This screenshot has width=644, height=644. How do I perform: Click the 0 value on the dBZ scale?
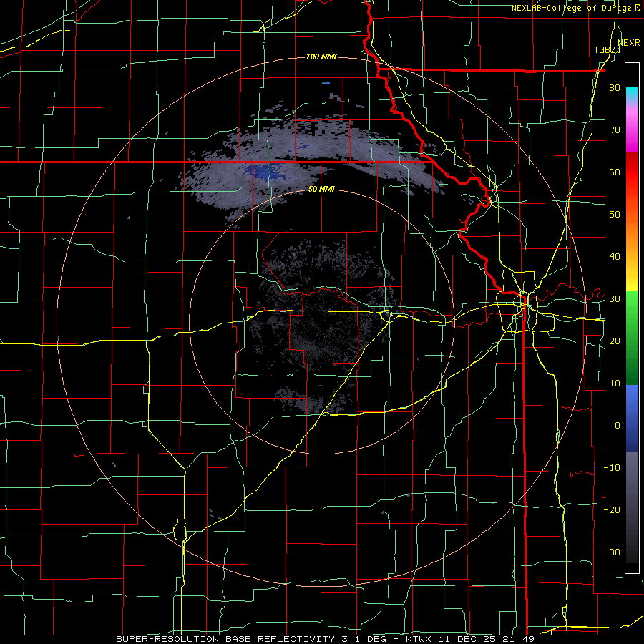(618, 426)
